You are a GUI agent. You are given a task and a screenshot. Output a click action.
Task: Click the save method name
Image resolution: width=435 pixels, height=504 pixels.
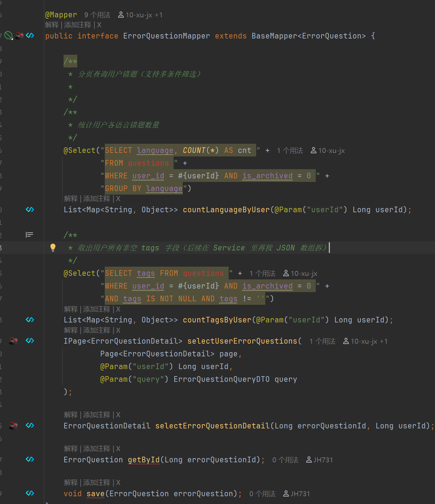point(96,493)
